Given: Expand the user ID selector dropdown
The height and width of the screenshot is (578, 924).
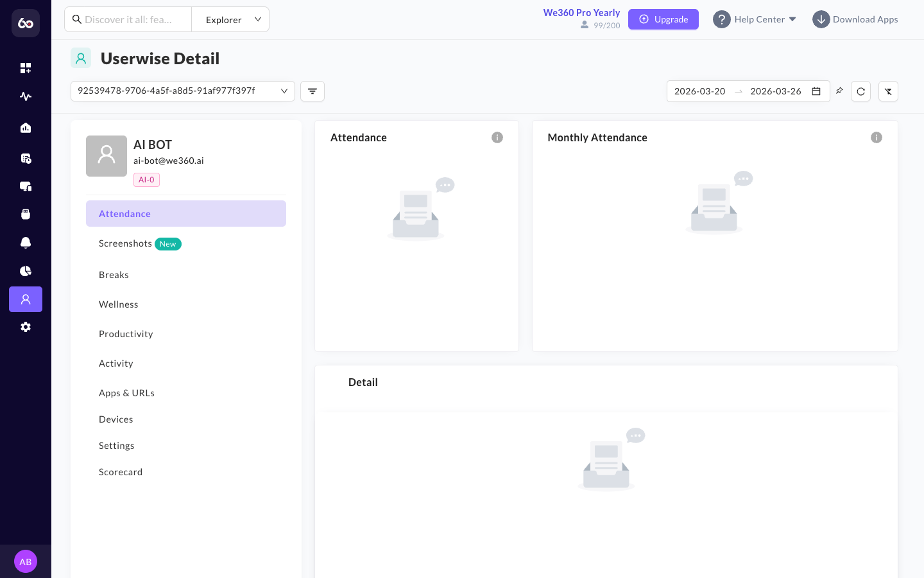Looking at the screenshot, I should pos(183,91).
